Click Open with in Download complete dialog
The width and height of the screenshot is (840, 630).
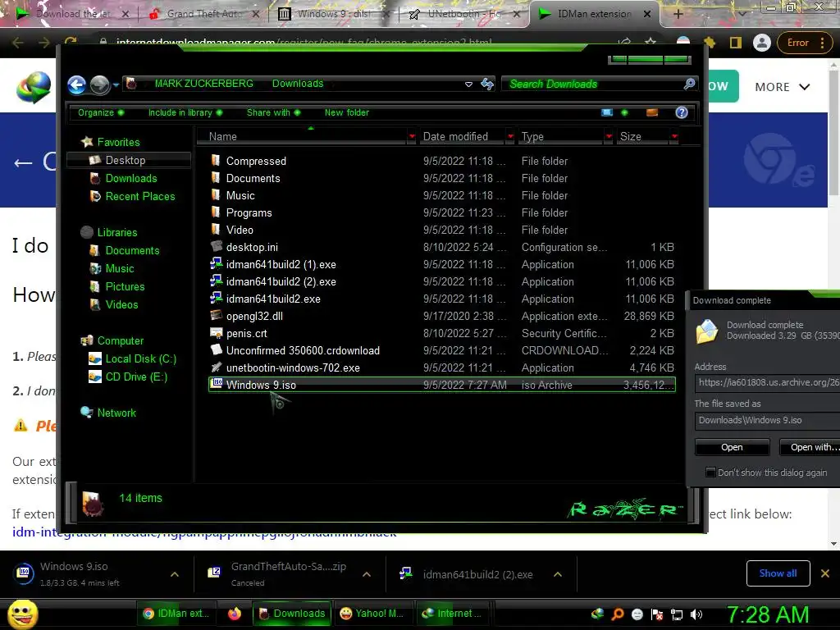(x=809, y=447)
